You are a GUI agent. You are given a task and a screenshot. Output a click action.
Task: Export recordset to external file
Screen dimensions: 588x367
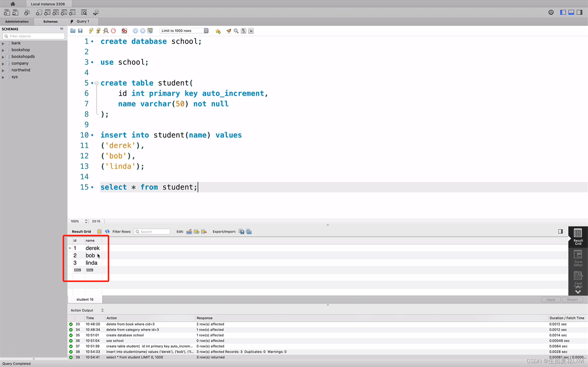tap(241, 231)
